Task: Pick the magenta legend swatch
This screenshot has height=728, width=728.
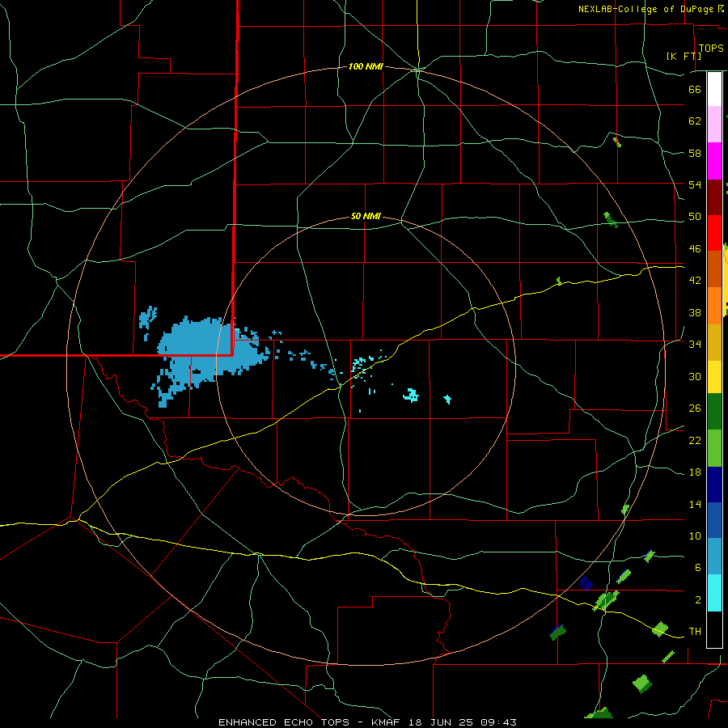Action: point(714,161)
